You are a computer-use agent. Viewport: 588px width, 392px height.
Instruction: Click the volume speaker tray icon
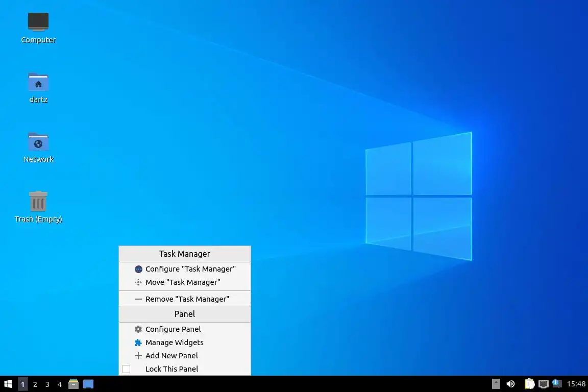(x=510, y=384)
